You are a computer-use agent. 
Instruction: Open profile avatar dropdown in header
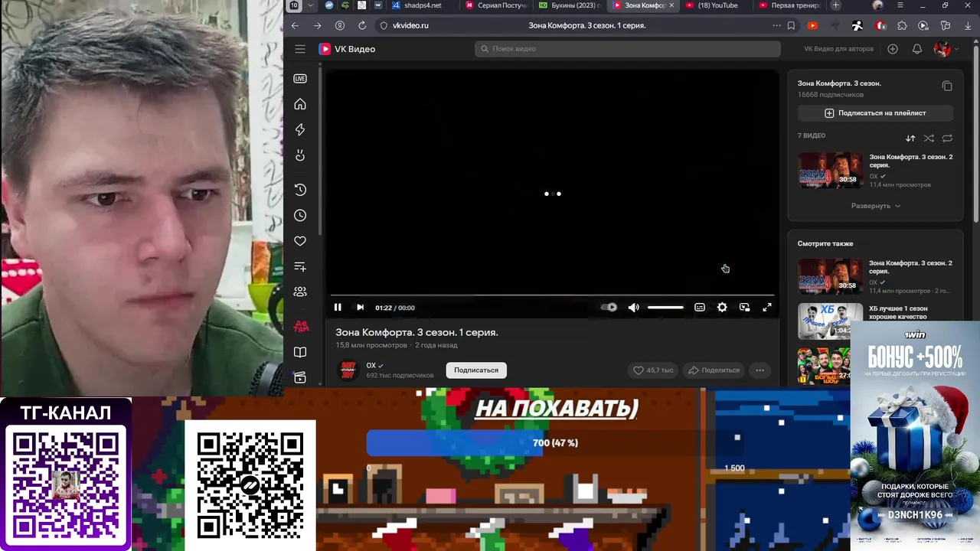coord(946,49)
